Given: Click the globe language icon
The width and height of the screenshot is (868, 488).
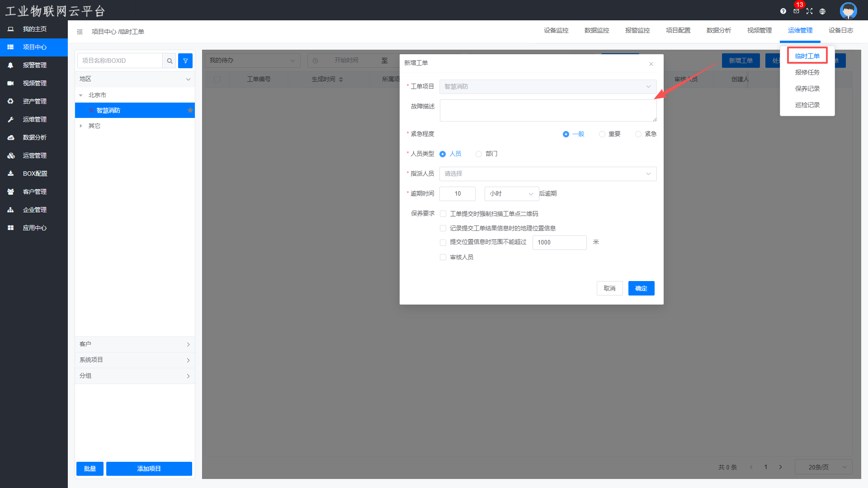Looking at the screenshot, I should 822,11.
